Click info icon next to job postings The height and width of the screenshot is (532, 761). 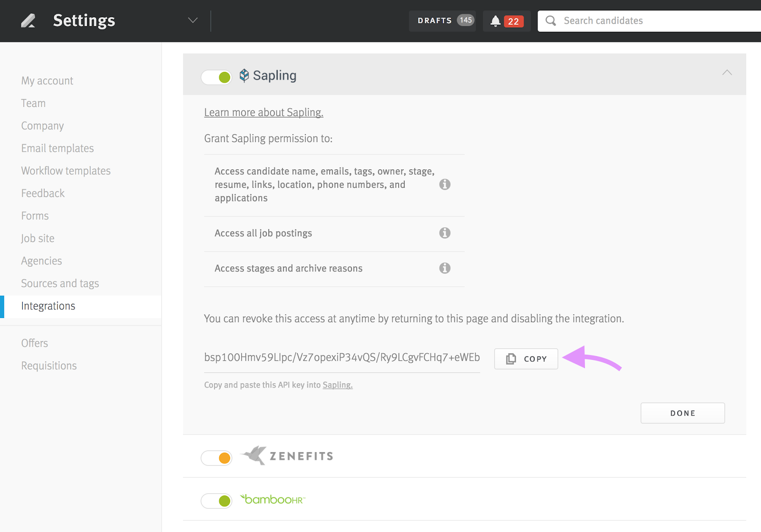(x=445, y=233)
